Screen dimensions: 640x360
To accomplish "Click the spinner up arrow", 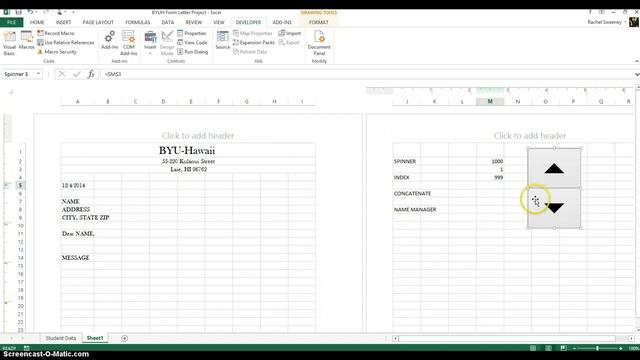I will (x=554, y=168).
